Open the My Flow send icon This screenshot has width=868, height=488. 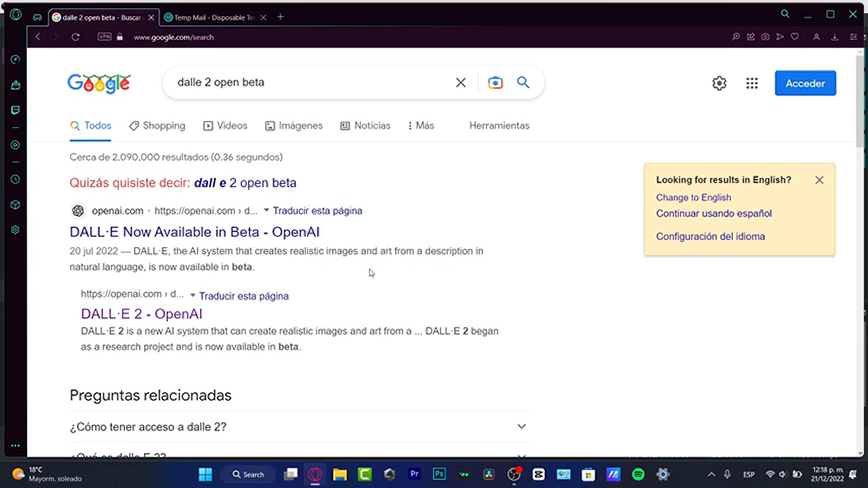point(780,37)
